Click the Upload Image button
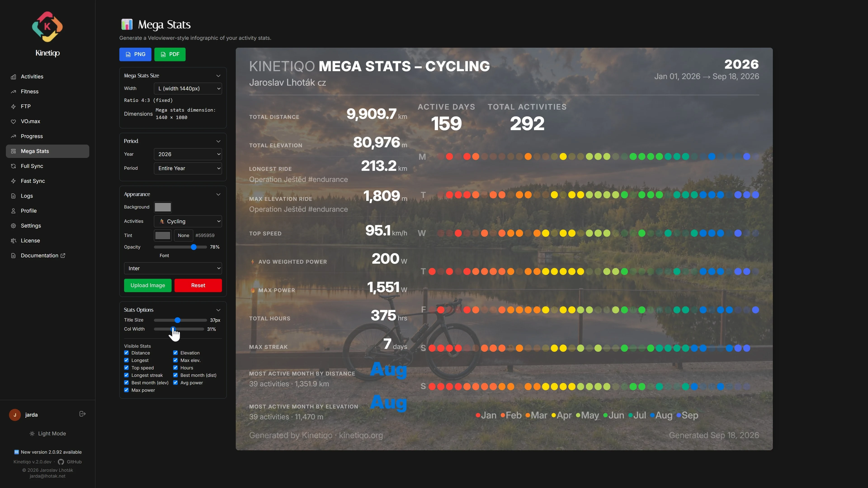 148,285
